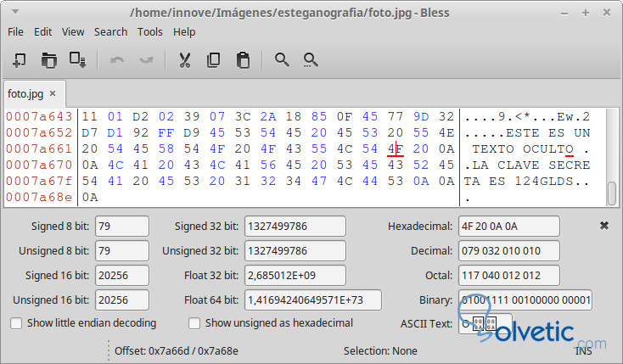
Task: Click offset address 0007a661
Action: coord(39,148)
